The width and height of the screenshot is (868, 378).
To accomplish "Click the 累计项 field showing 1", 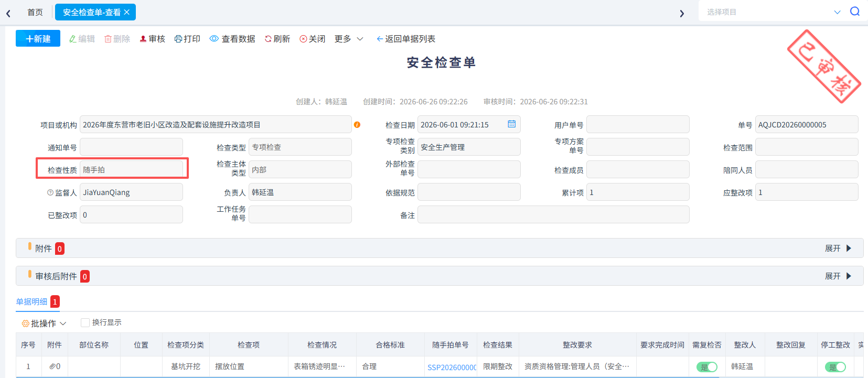I will pyautogui.click(x=638, y=192).
